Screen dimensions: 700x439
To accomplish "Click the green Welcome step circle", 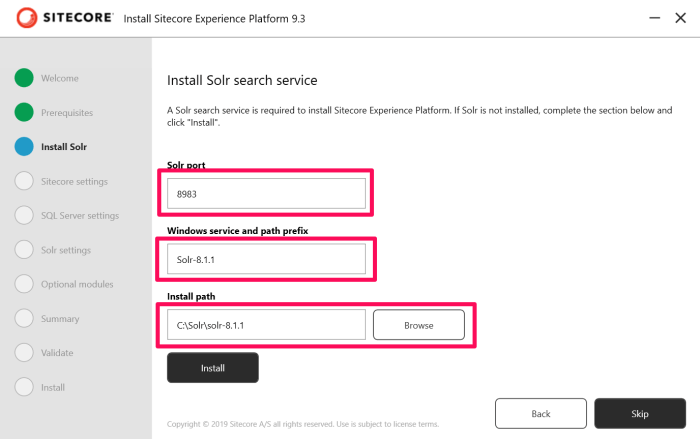I will (24, 78).
